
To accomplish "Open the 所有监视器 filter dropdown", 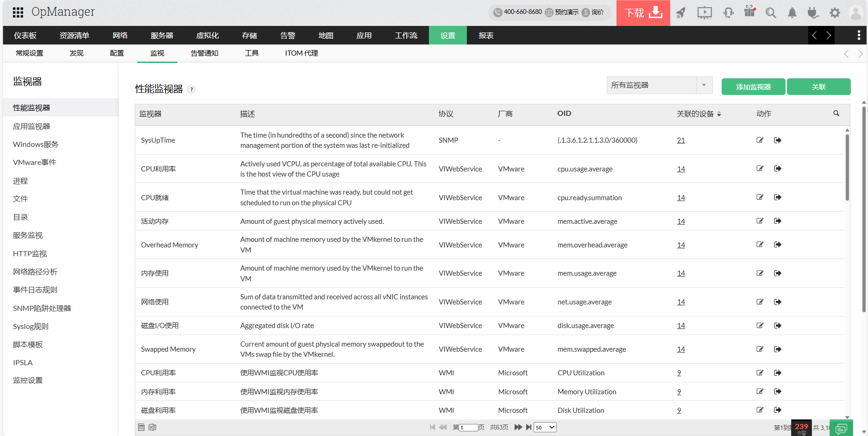I will point(659,85).
